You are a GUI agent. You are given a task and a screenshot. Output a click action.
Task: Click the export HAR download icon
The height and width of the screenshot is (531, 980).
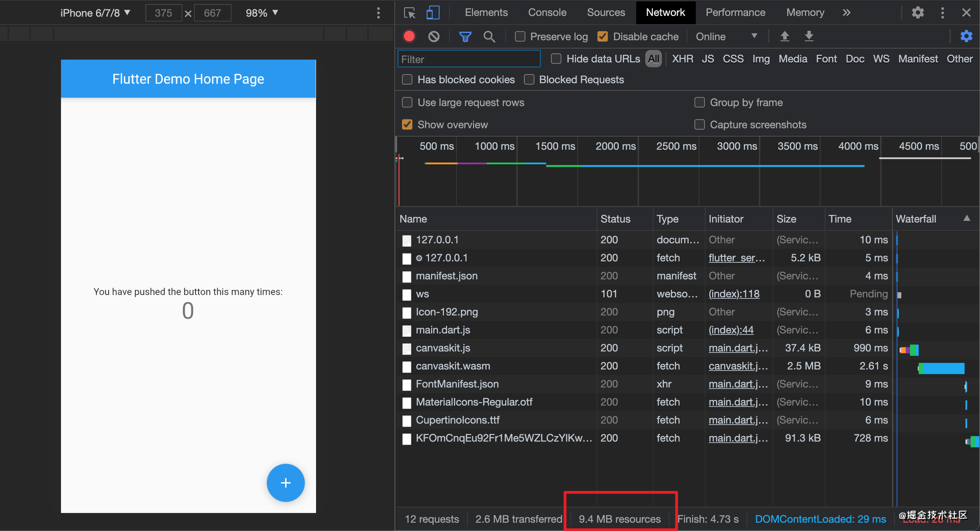(809, 36)
